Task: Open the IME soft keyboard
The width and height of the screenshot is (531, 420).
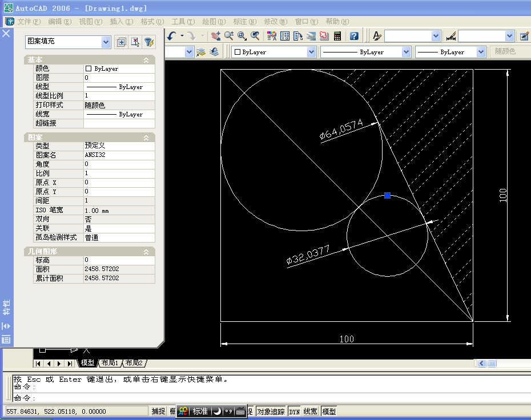Action: pos(240,411)
